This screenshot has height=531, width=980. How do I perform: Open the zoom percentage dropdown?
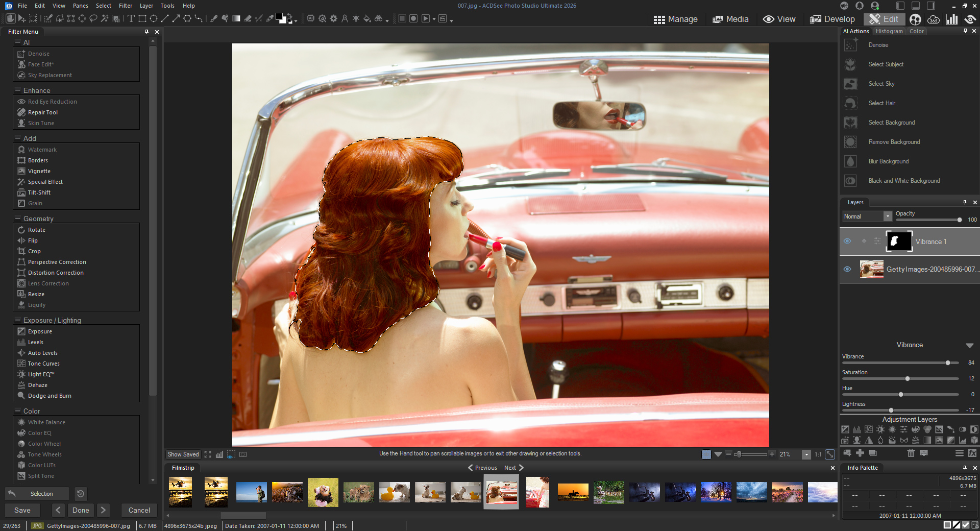coord(806,454)
